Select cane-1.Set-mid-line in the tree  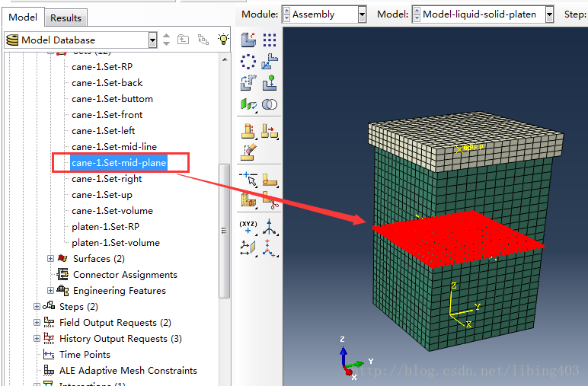tap(114, 147)
